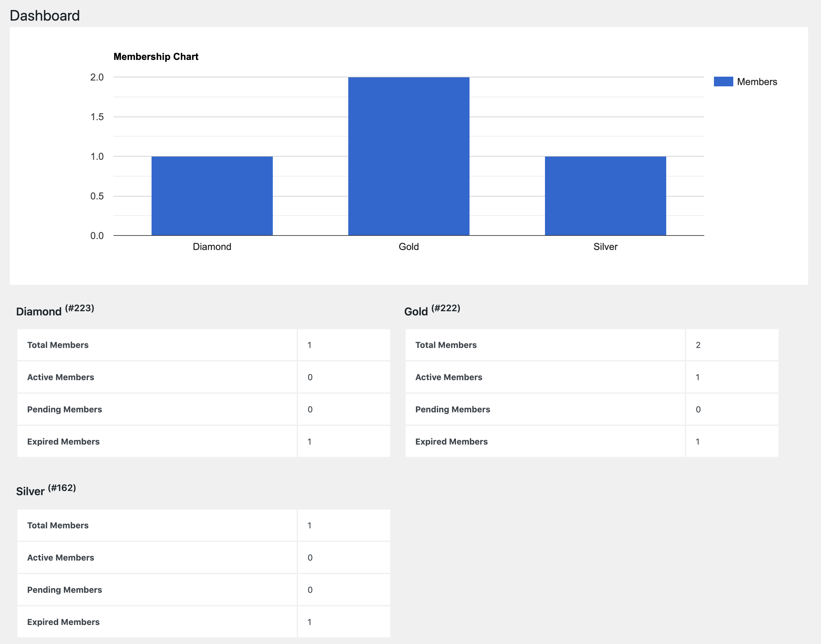Image resolution: width=821 pixels, height=644 pixels.
Task: Click the Dashboard page heading
Action: [x=44, y=16]
